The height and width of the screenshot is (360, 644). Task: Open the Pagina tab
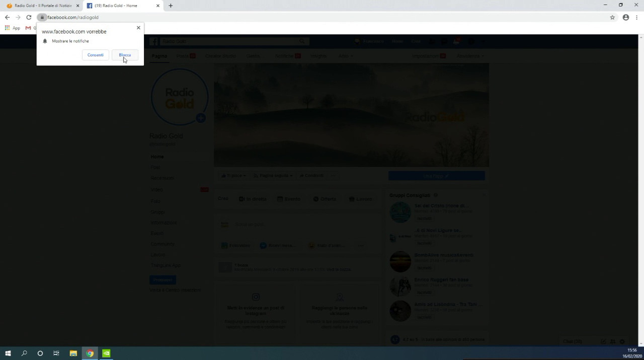pos(159,56)
